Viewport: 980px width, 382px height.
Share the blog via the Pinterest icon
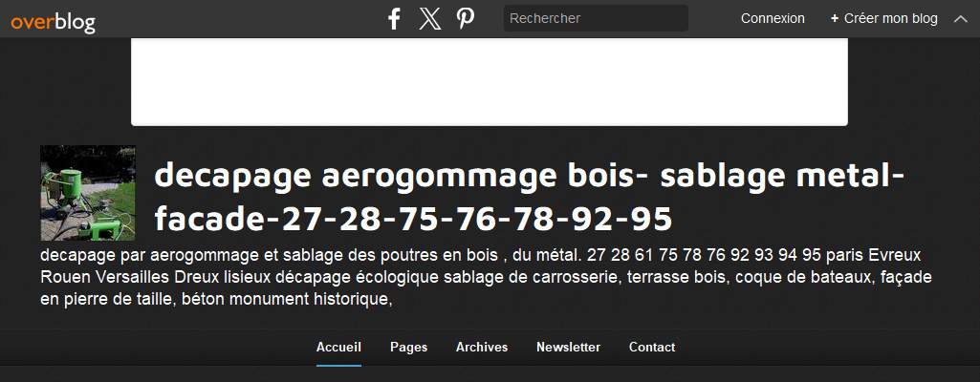(465, 19)
